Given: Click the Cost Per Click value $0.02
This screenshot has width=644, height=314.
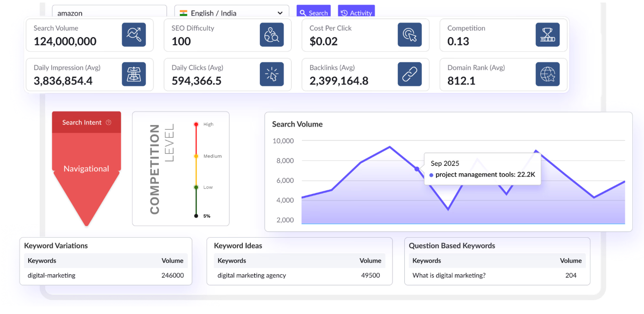Looking at the screenshot, I should (x=324, y=41).
